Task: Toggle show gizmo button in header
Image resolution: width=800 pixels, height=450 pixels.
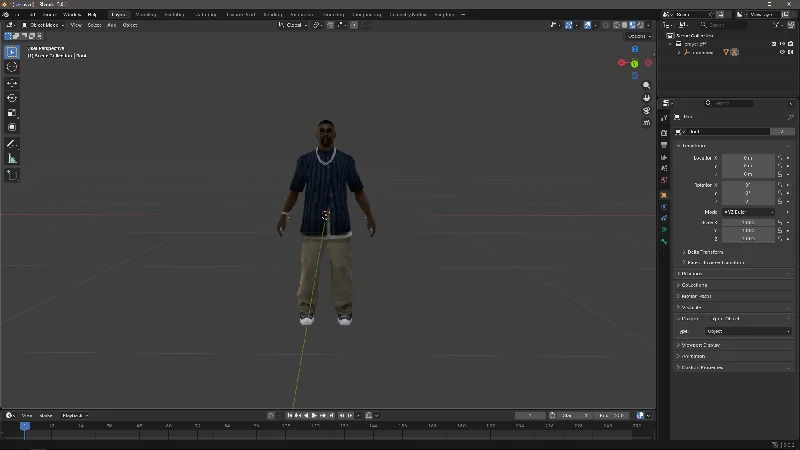Action: click(x=568, y=25)
